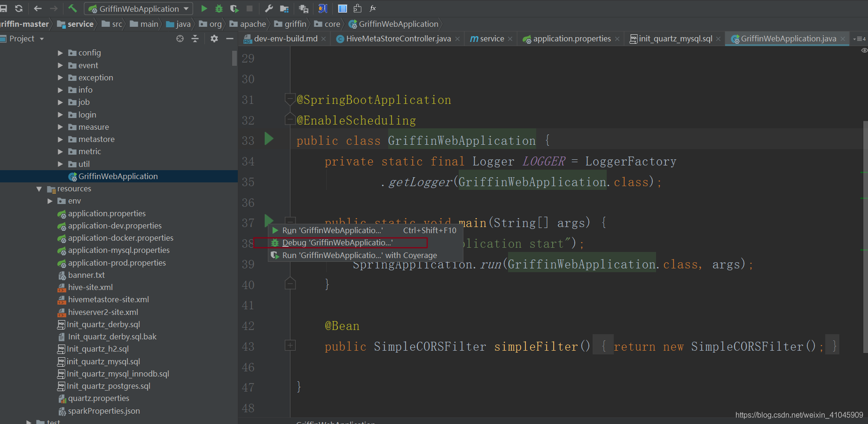868x424 pixels.
Task: Open application-mysql.properties file
Action: 119,250
